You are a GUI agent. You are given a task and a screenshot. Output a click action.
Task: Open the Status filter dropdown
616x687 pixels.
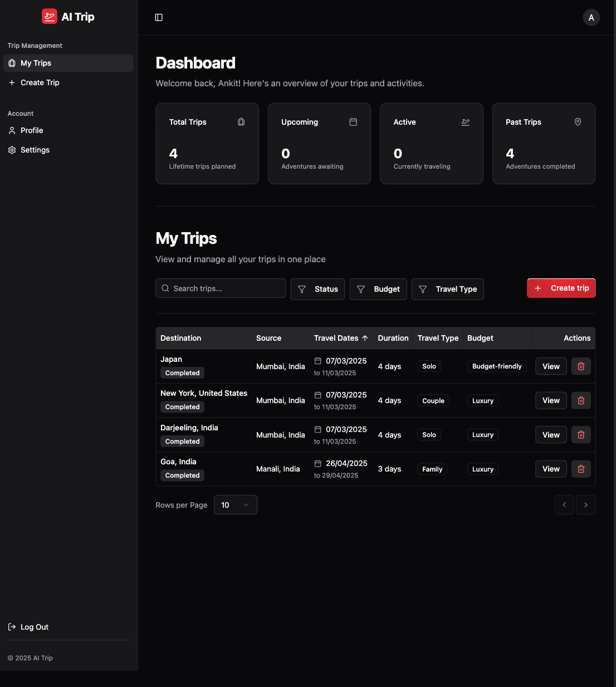point(317,289)
